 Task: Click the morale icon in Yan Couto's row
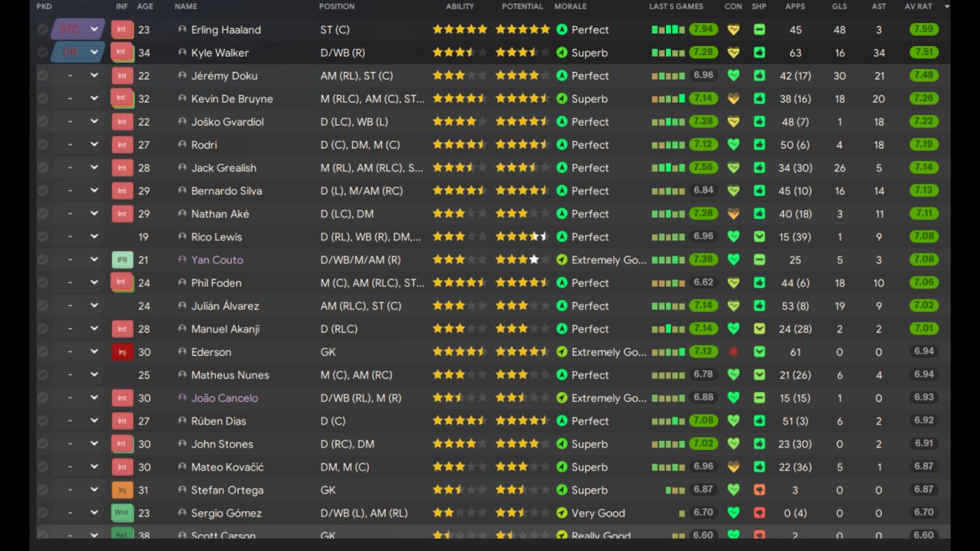(562, 259)
